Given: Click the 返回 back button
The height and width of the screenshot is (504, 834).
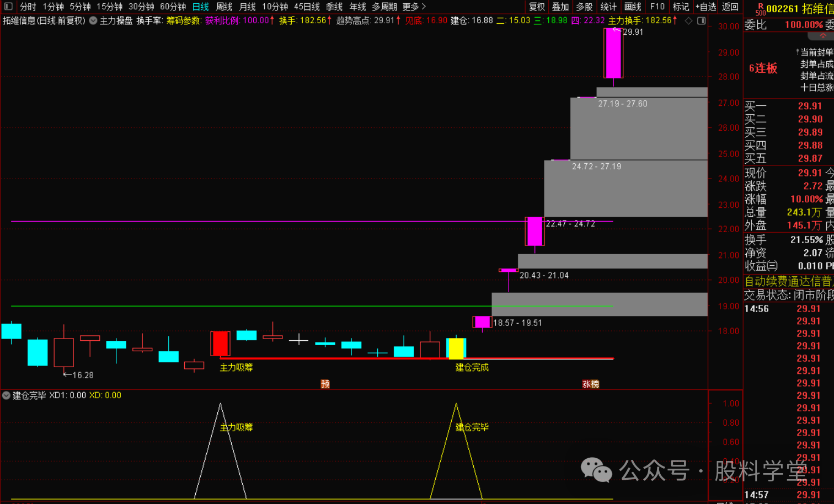Looking at the screenshot, I should (730, 7).
